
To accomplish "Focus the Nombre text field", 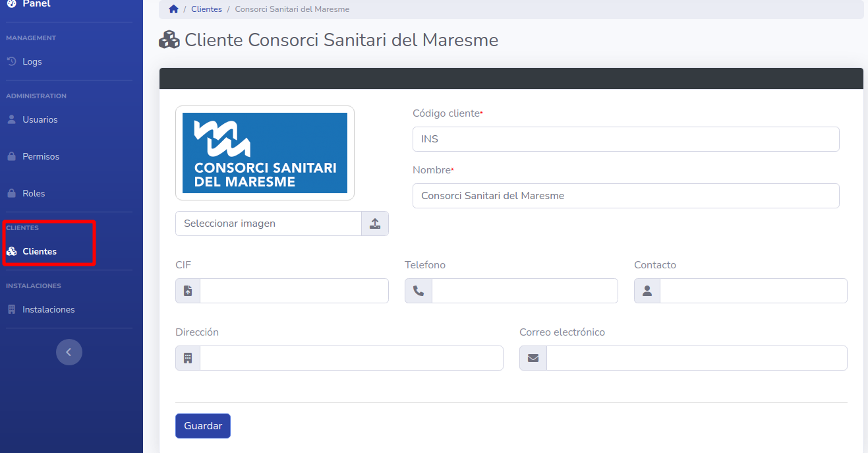I will point(625,196).
